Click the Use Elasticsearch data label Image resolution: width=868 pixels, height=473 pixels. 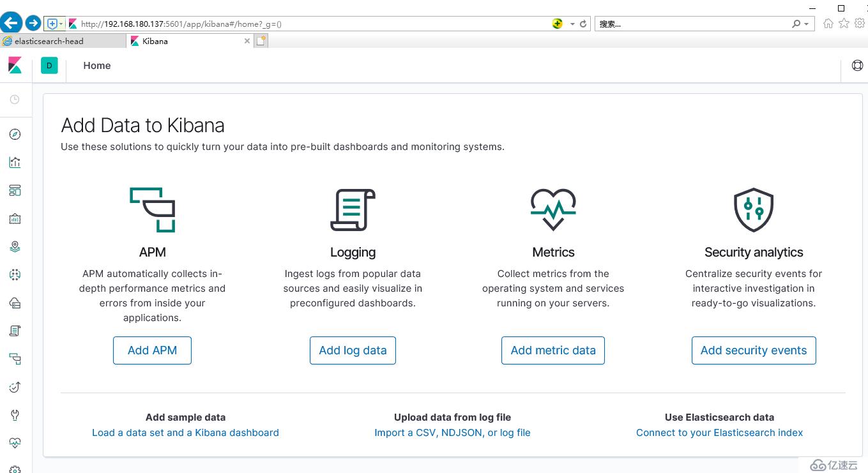coord(719,417)
